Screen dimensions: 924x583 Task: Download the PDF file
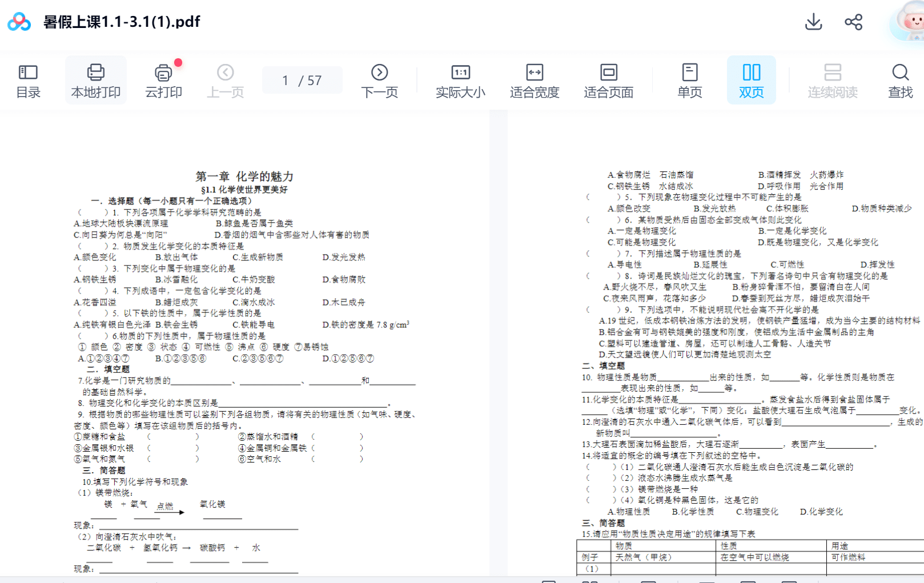(x=813, y=22)
